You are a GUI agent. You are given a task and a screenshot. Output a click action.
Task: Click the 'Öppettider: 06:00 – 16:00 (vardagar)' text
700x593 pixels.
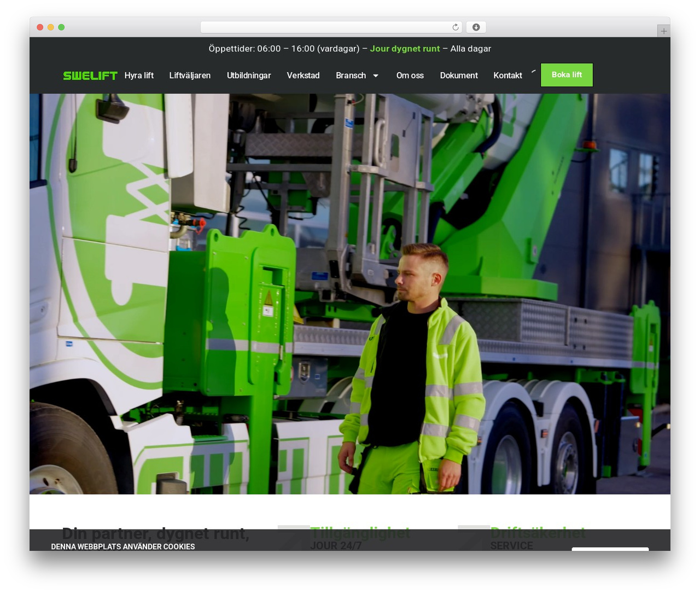tap(284, 49)
